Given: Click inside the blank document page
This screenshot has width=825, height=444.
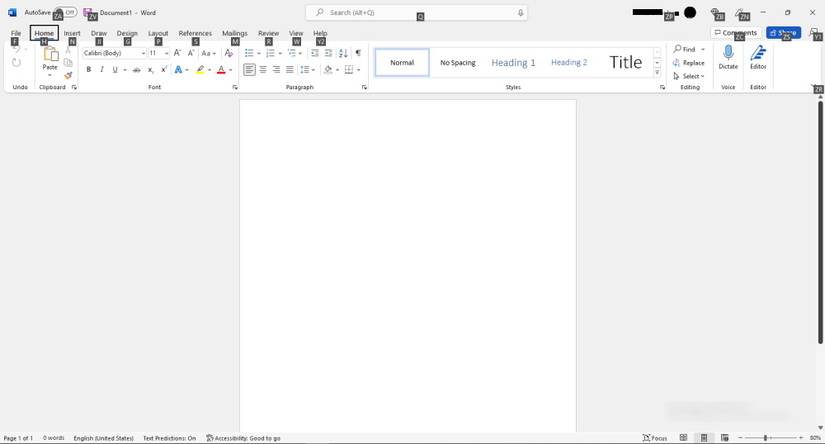Looking at the screenshot, I should [x=408, y=266].
